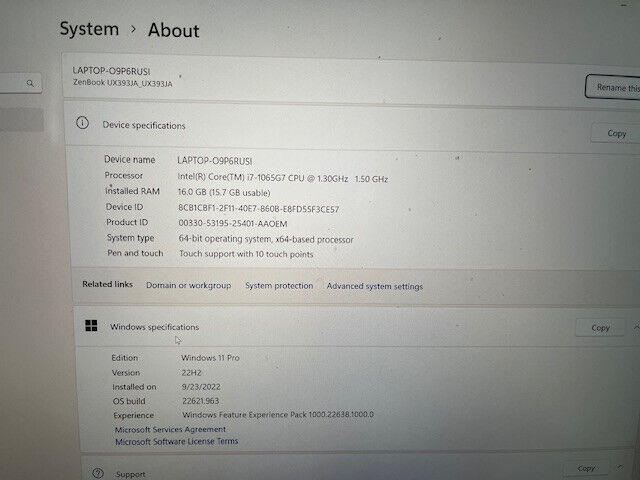Copy the device specifications
The height and width of the screenshot is (480, 640).
coord(616,133)
